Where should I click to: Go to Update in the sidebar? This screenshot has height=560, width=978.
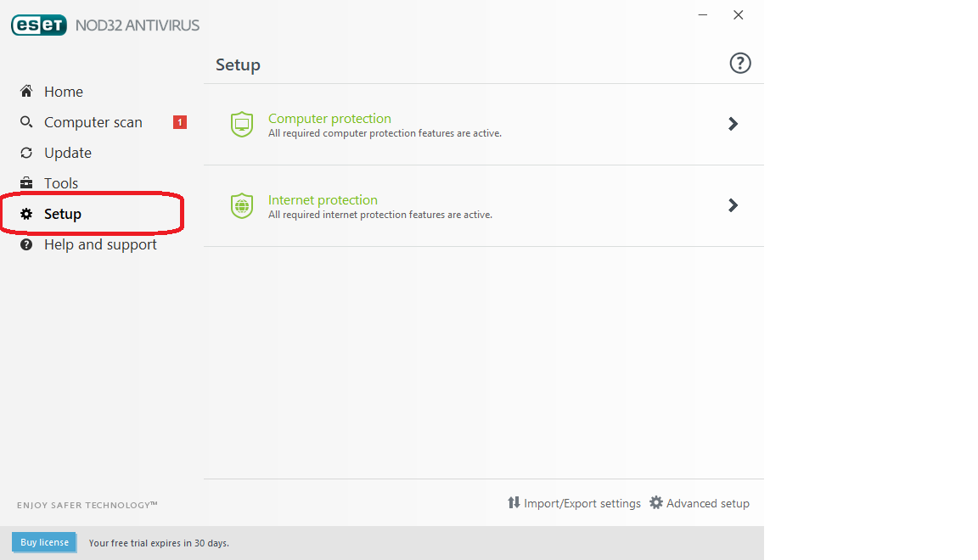point(68,153)
